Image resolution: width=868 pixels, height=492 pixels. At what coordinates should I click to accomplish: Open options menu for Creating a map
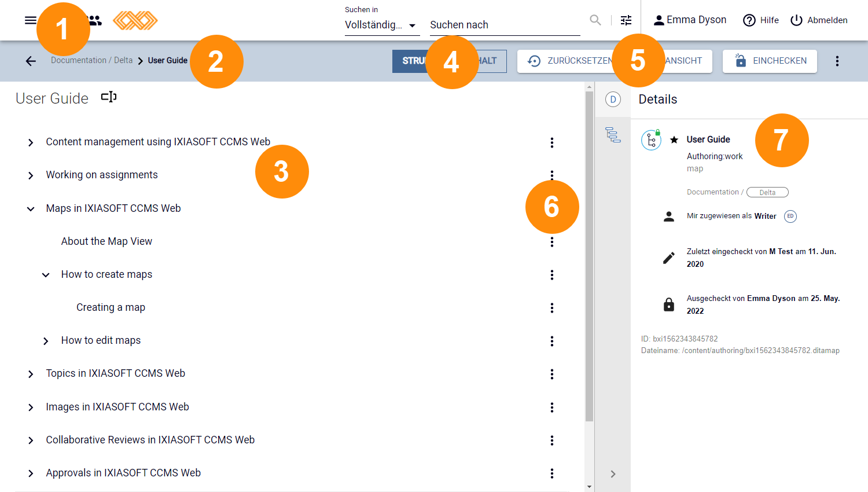point(552,308)
